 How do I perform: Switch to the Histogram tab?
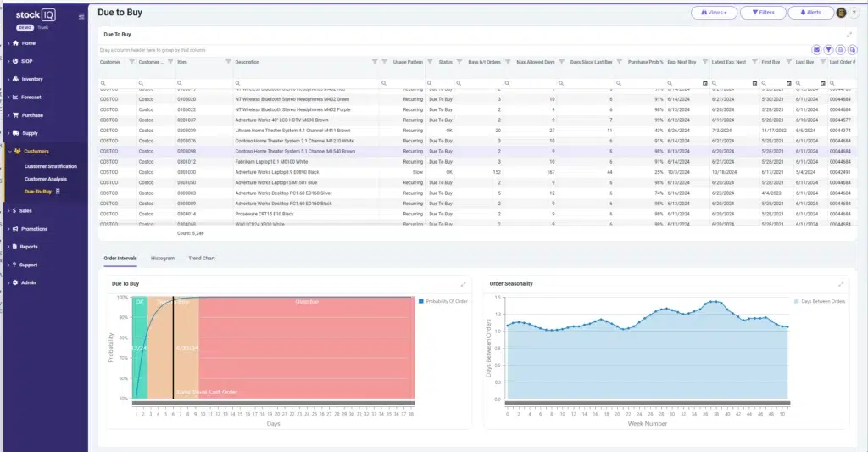click(x=163, y=258)
